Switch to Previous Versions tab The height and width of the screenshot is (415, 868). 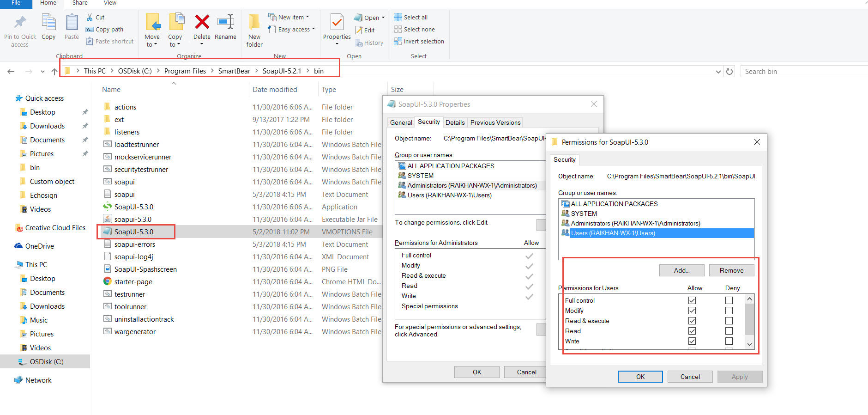[495, 122]
